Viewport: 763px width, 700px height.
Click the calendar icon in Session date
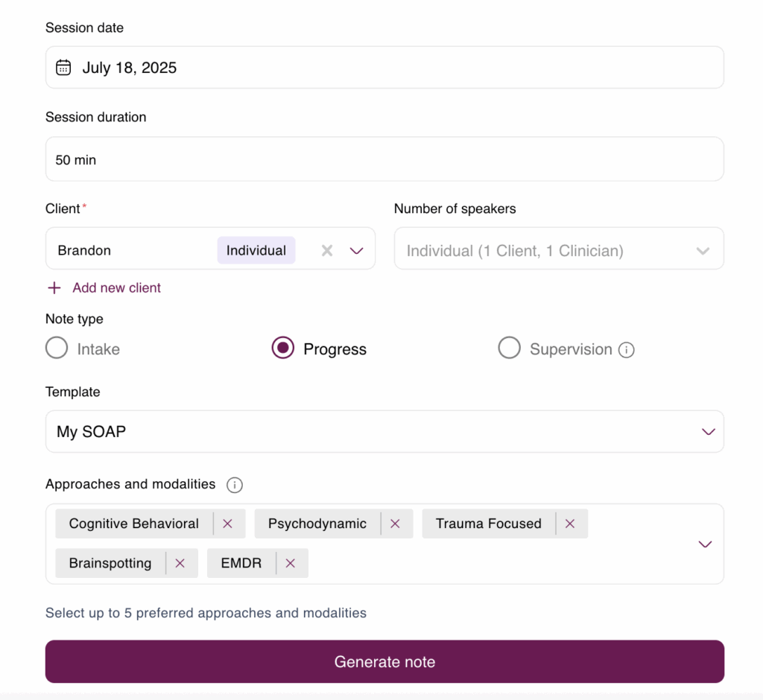tap(63, 67)
